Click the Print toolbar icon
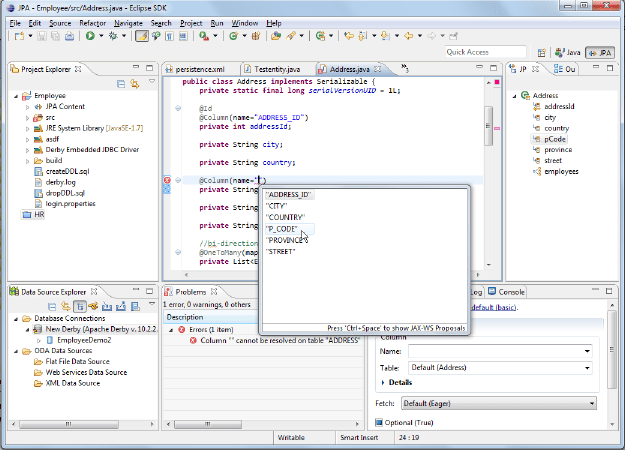 tap(69, 36)
